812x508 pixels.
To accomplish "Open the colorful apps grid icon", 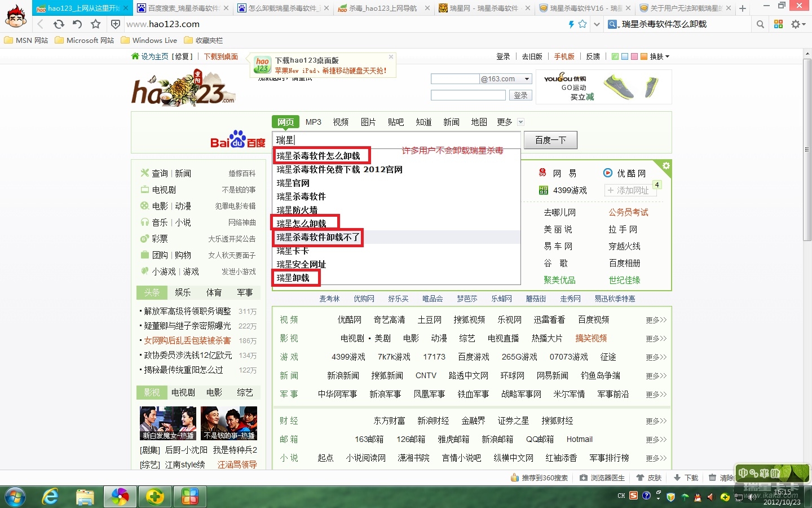I will click(779, 24).
